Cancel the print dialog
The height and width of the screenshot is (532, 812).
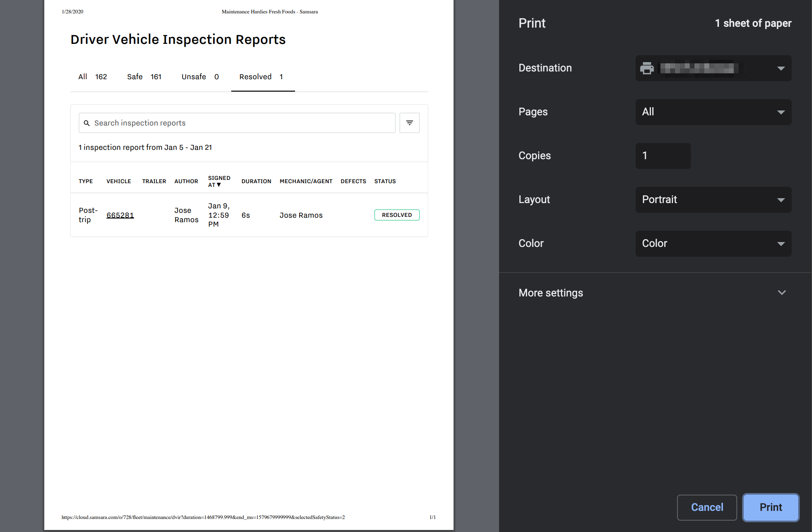707,507
